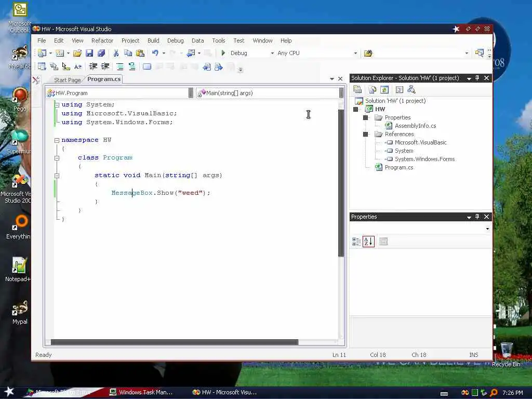
Task: Click the Open File folder icon
Action: pos(77,53)
